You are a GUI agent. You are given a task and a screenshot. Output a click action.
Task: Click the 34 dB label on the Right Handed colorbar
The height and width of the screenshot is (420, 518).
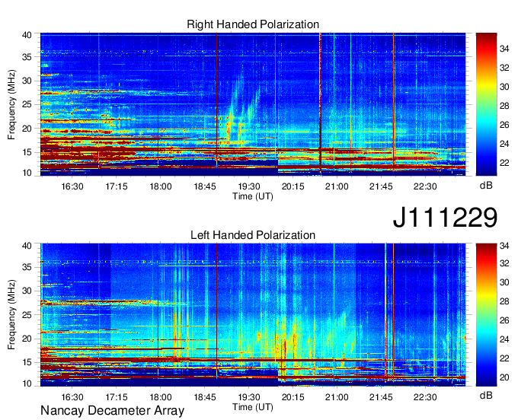pyautogui.click(x=504, y=49)
